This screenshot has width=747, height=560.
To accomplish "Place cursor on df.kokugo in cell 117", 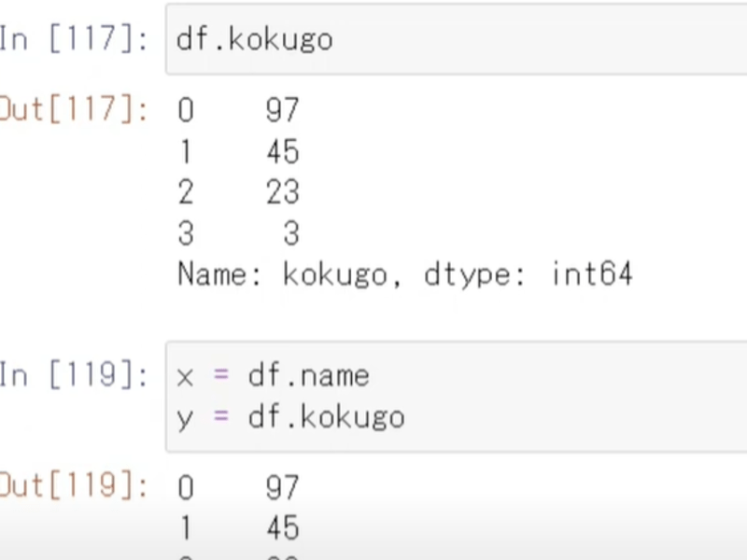I will (x=254, y=40).
